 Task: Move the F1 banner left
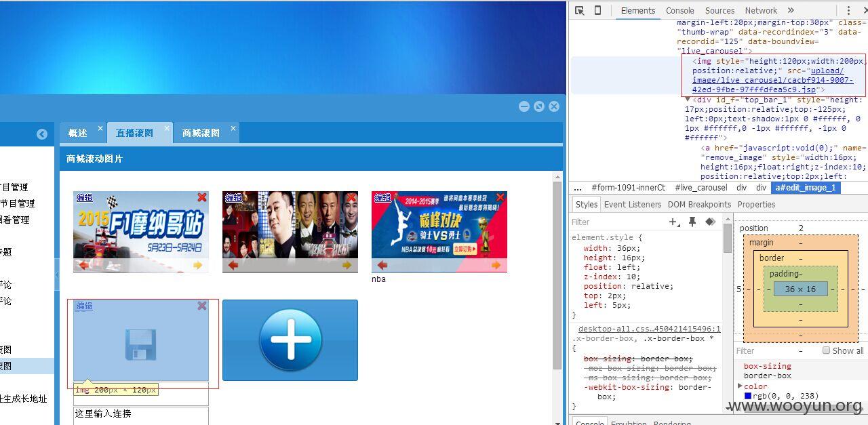tap(84, 265)
